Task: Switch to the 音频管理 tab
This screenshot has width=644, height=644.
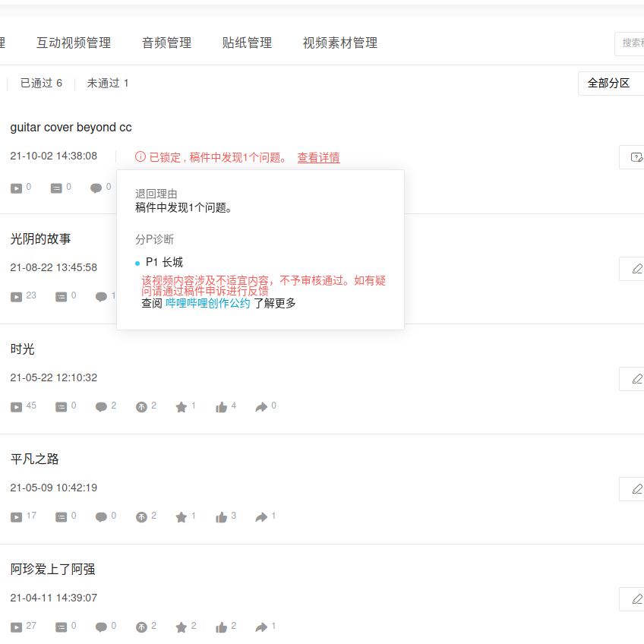Action: click(x=166, y=43)
